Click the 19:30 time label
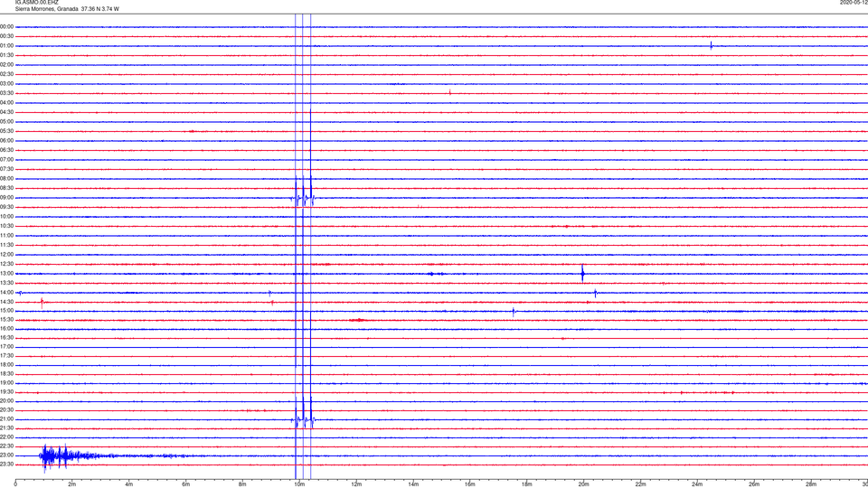The height and width of the screenshot is (488, 868). coord(6,391)
